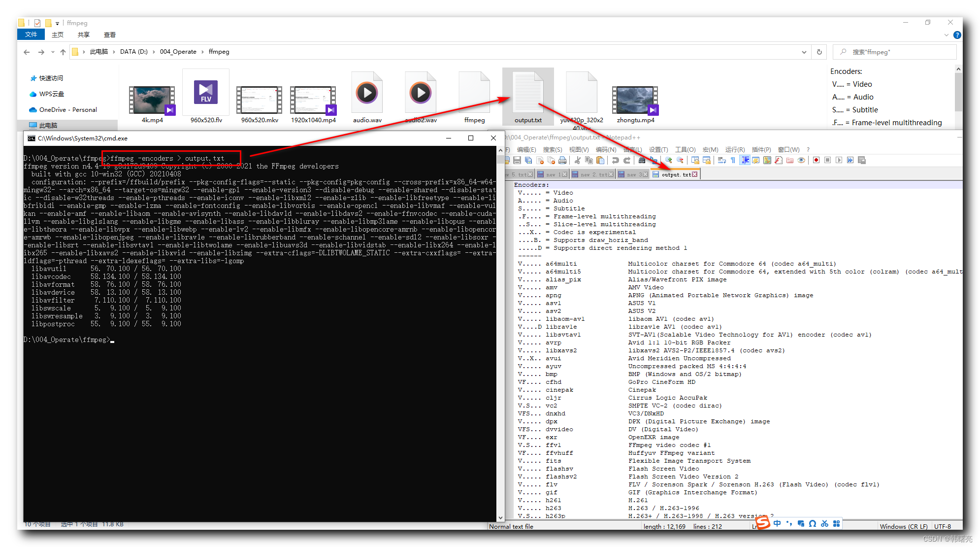
Task: Switch to the new 3 tab
Action: pos(631,174)
